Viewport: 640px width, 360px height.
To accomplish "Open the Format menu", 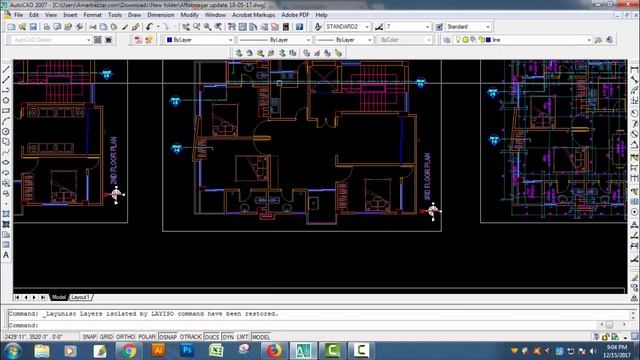I will [x=92, y=15].
